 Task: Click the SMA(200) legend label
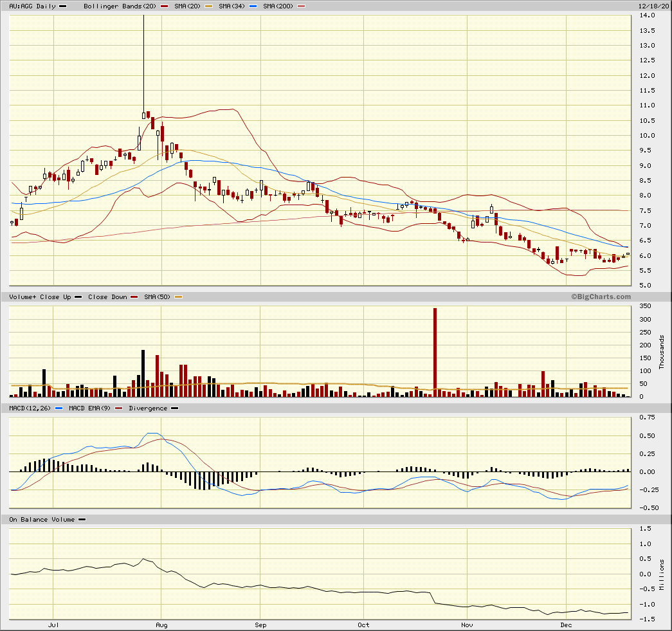click(x=278, y=6)
